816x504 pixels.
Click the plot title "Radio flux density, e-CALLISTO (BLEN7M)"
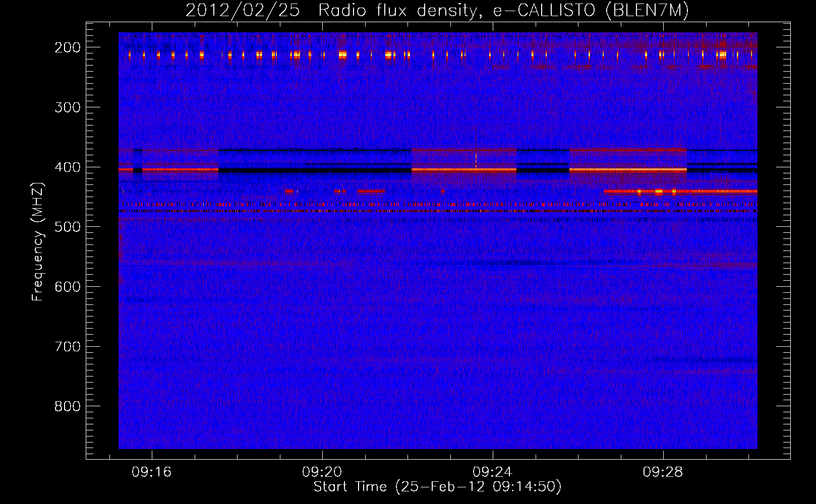(x=503, y=11)
